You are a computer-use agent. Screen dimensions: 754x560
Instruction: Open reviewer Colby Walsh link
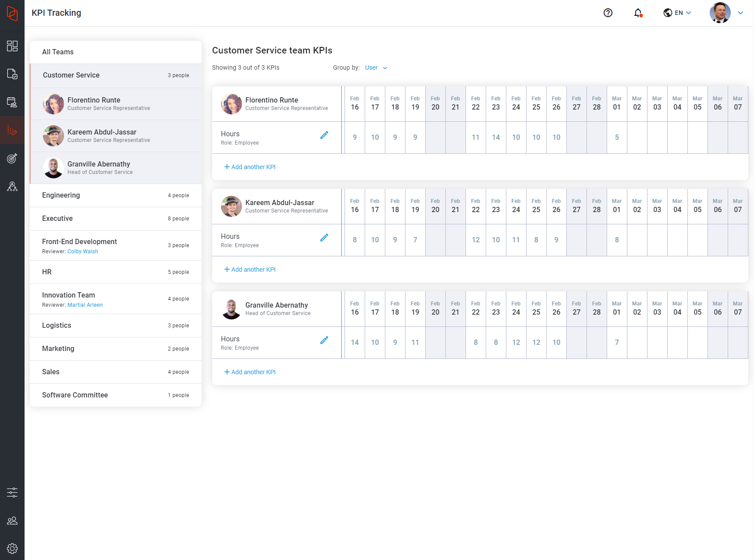[82, 252]
